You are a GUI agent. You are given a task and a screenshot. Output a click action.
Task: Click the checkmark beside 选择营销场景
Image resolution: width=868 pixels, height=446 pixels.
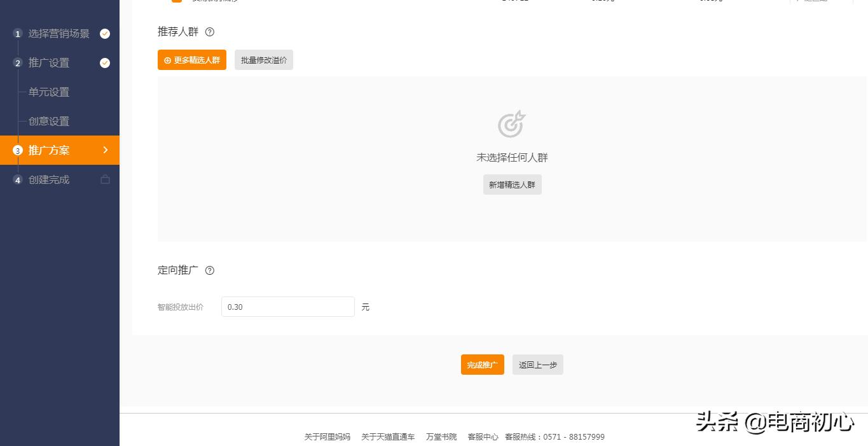point(104,33)
